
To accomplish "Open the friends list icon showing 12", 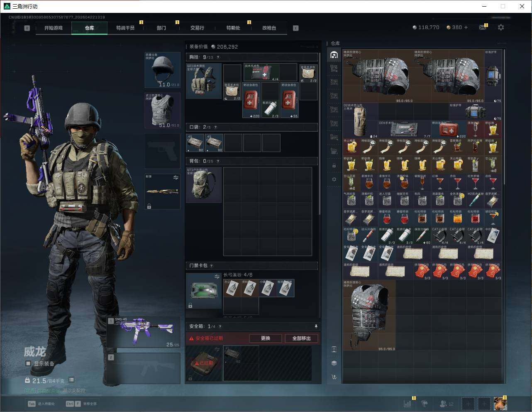I will coord(446,403).
